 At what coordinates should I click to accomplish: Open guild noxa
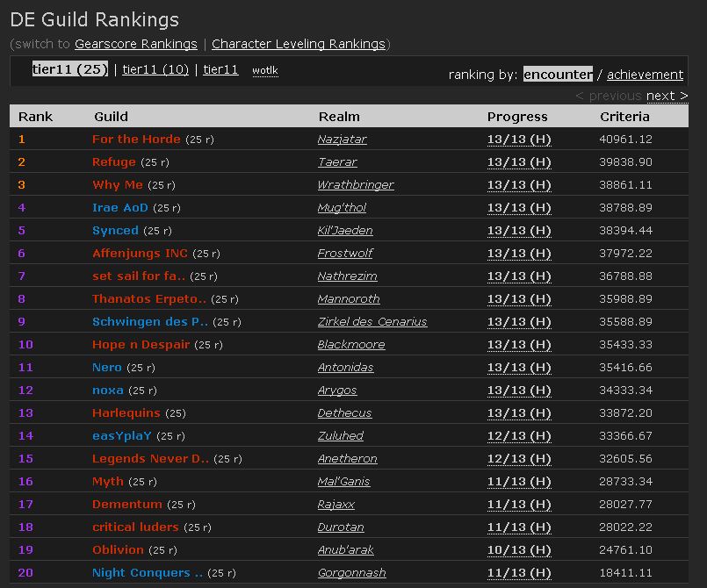108,391
